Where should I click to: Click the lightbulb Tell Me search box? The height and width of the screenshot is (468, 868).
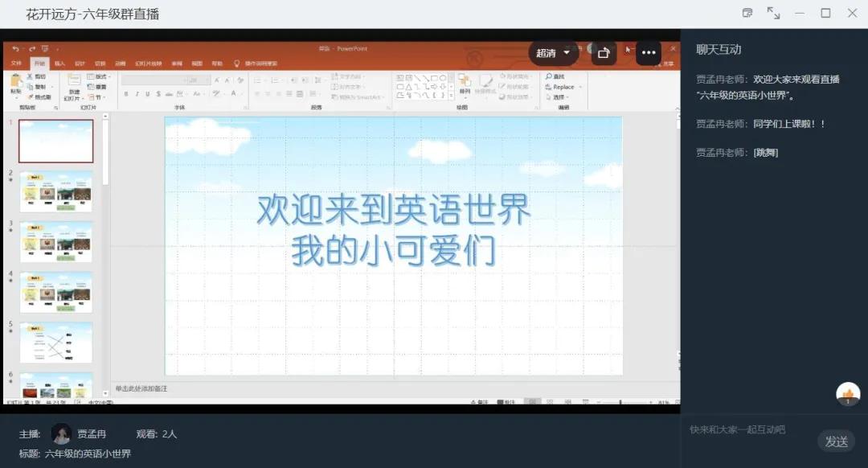[256, 64]
